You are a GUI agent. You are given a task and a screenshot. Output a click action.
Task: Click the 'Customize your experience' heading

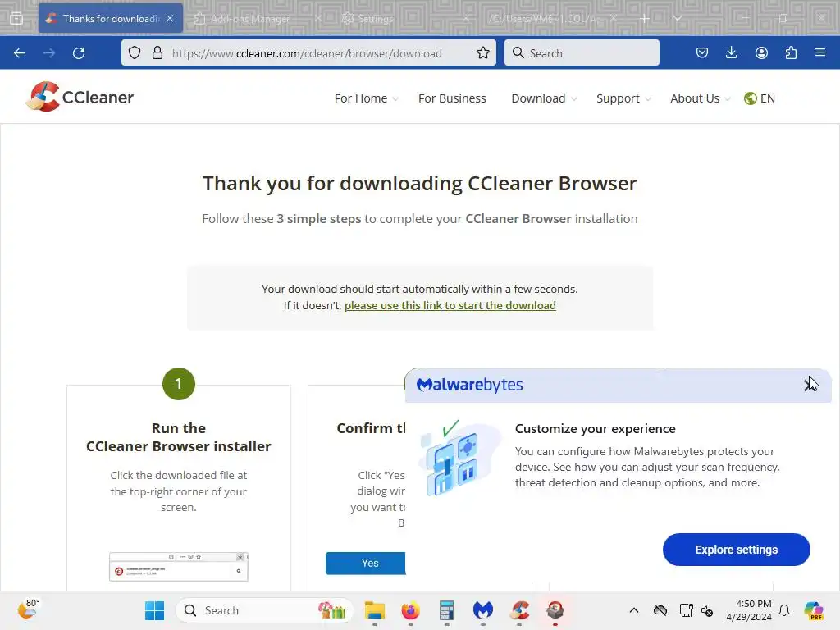tap(596, 428)
